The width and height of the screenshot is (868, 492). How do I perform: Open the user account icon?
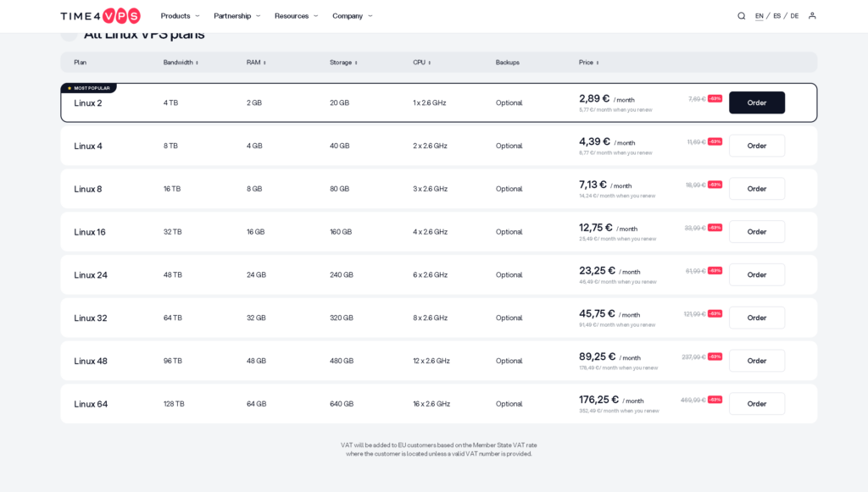click(x=812, y=16)
